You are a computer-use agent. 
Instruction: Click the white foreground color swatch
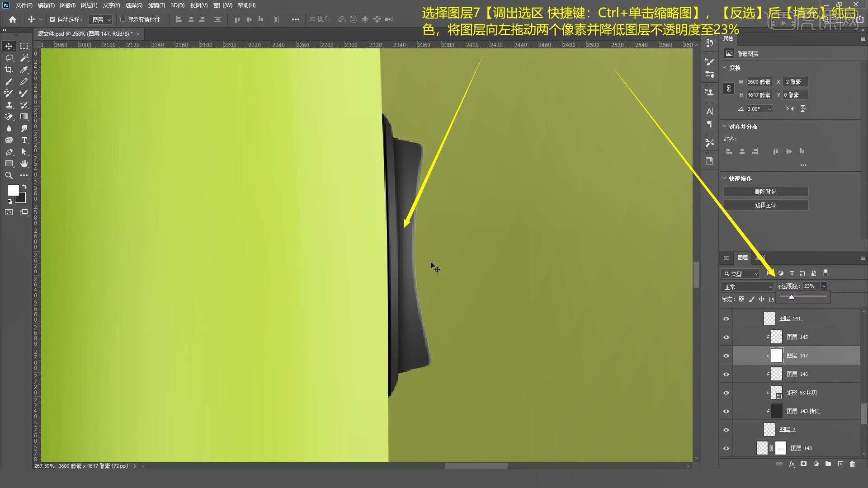click(13, 190)
